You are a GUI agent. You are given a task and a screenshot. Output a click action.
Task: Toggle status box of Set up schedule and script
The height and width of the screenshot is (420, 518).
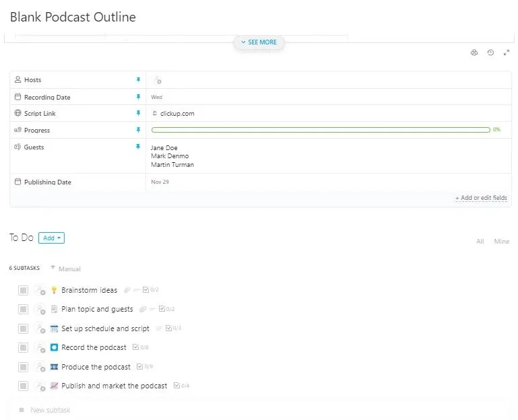pyautogui.click(x=23, y=328)
